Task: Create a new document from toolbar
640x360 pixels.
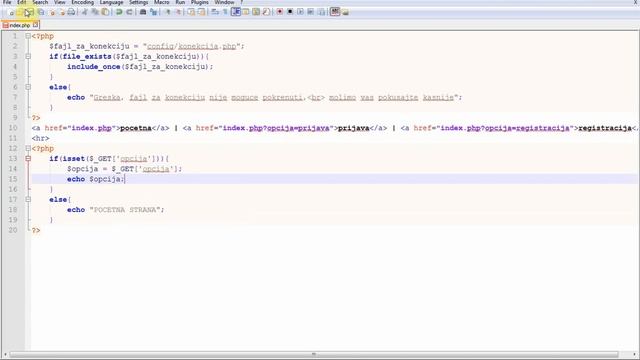Action: pyautogui.click(x=11, y=12)
